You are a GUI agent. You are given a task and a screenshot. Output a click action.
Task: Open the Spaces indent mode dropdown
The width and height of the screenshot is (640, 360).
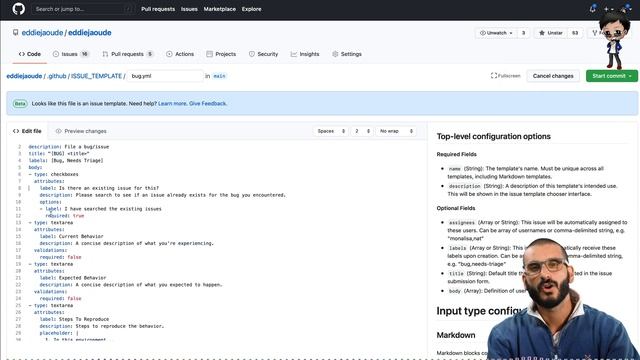tap(331, 131)
